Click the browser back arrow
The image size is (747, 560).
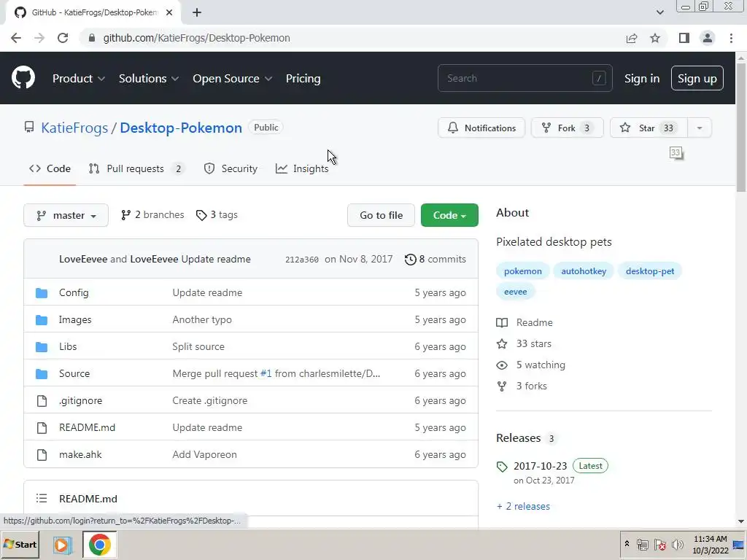pos(16,38)
